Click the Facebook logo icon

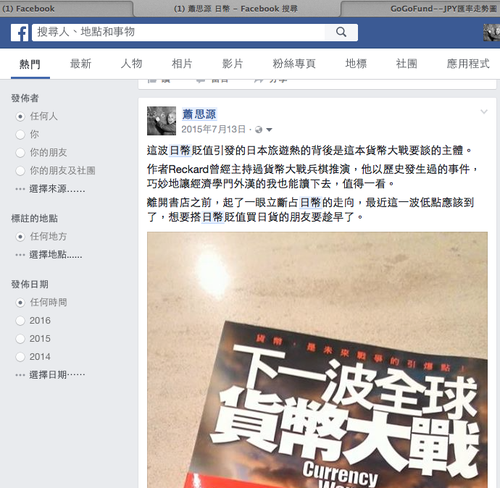tap(19, 33)
